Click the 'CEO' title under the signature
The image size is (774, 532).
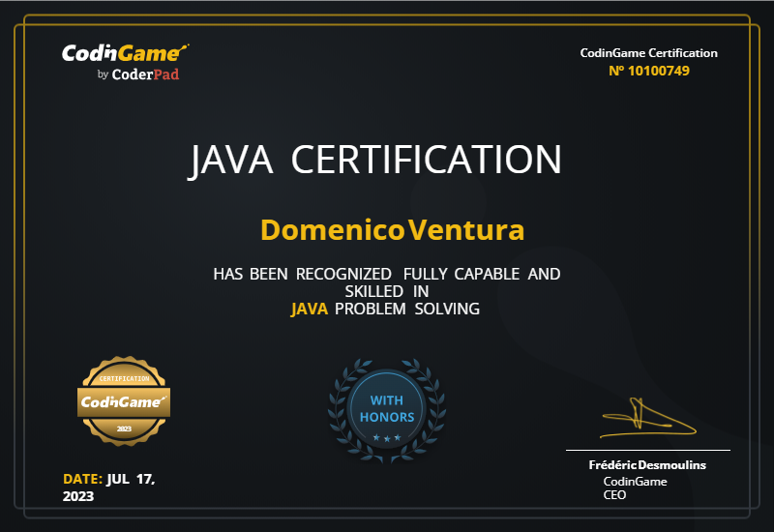click(x=614, y=495)
